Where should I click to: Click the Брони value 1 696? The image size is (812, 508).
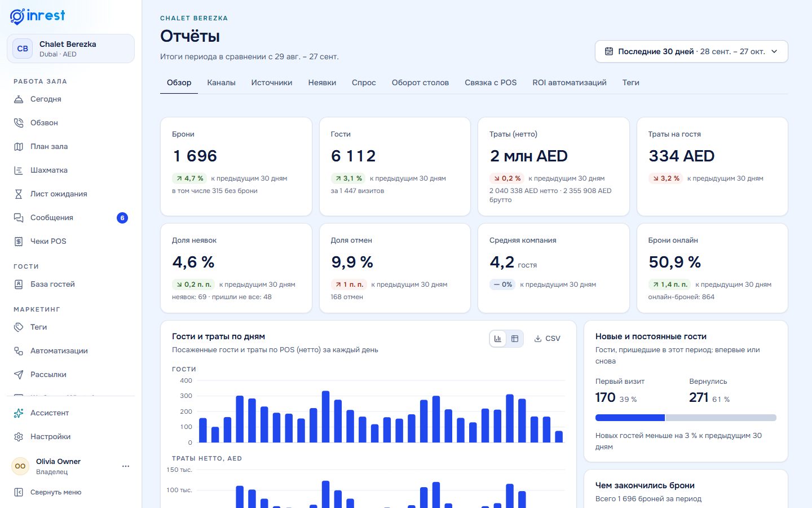(195, 156)
